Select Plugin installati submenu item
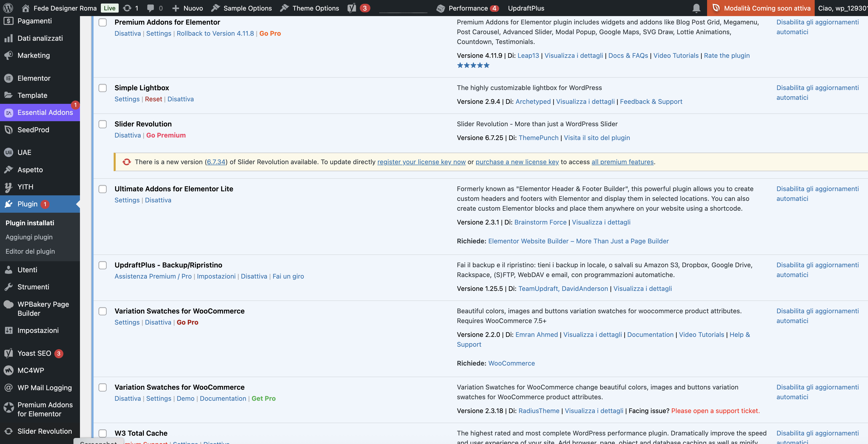Screen dimensions: 868x444 coord(30,223)
